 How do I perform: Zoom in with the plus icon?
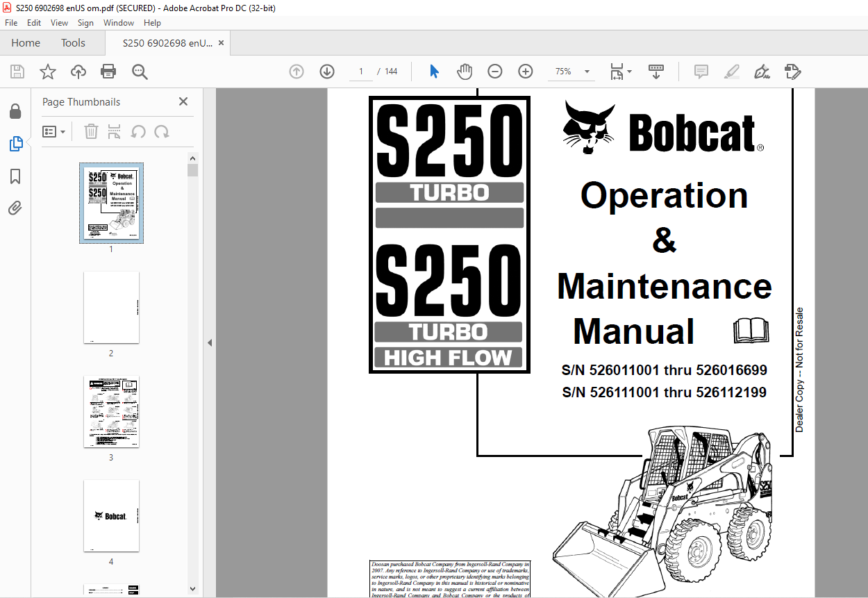pos(526,72)
